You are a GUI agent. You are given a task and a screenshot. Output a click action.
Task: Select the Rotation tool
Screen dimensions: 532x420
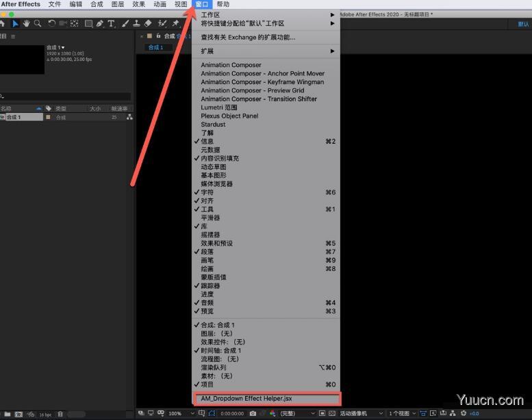(51, 24)
